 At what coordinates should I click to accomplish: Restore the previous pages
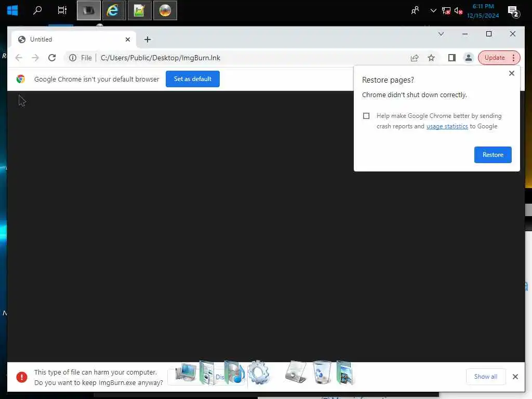coord(493,155)
